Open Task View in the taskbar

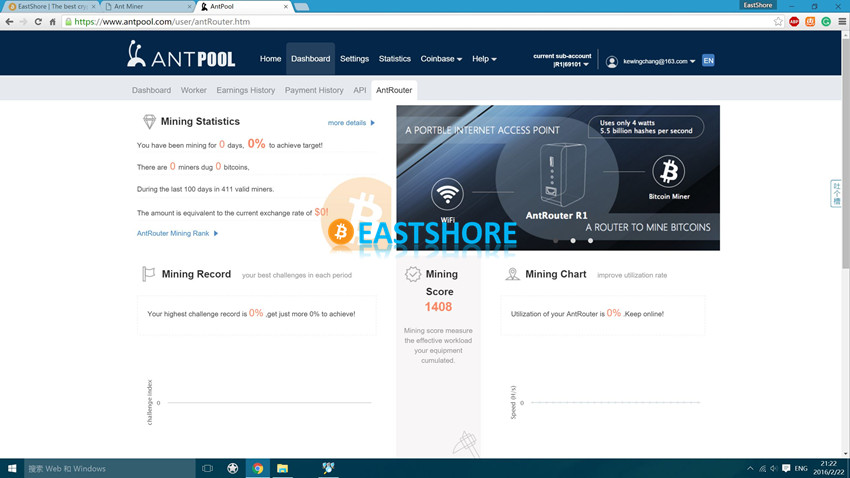tap(208, 468)
